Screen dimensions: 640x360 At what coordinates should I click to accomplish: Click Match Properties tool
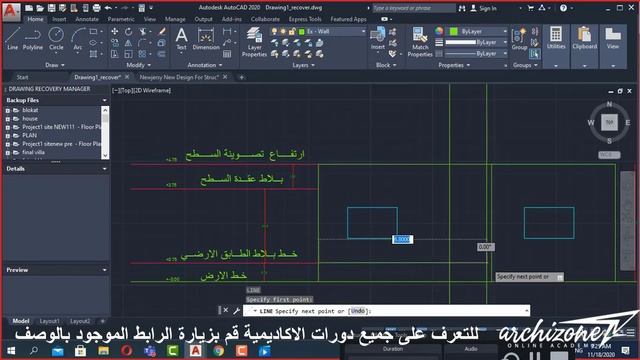tap(420, 42)
